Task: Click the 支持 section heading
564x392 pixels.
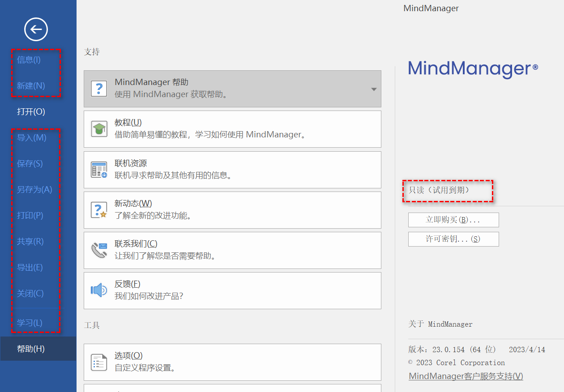Action: coord(92,52)
